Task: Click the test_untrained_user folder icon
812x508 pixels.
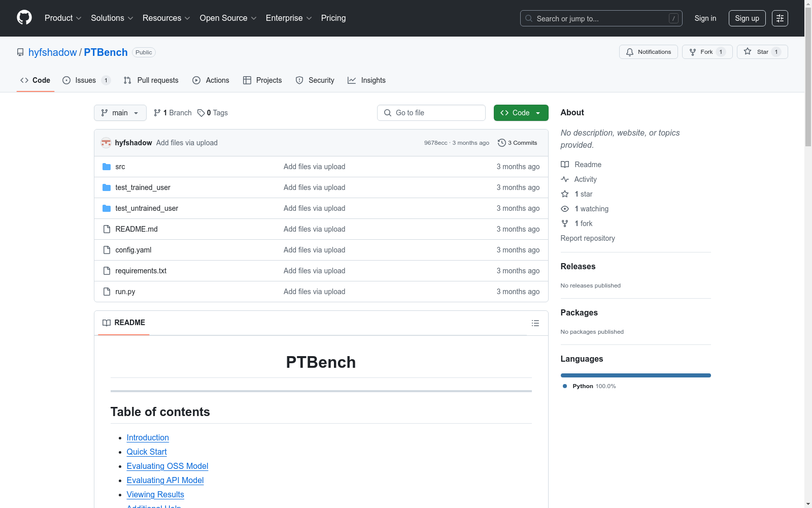Action: coord(107,208)
